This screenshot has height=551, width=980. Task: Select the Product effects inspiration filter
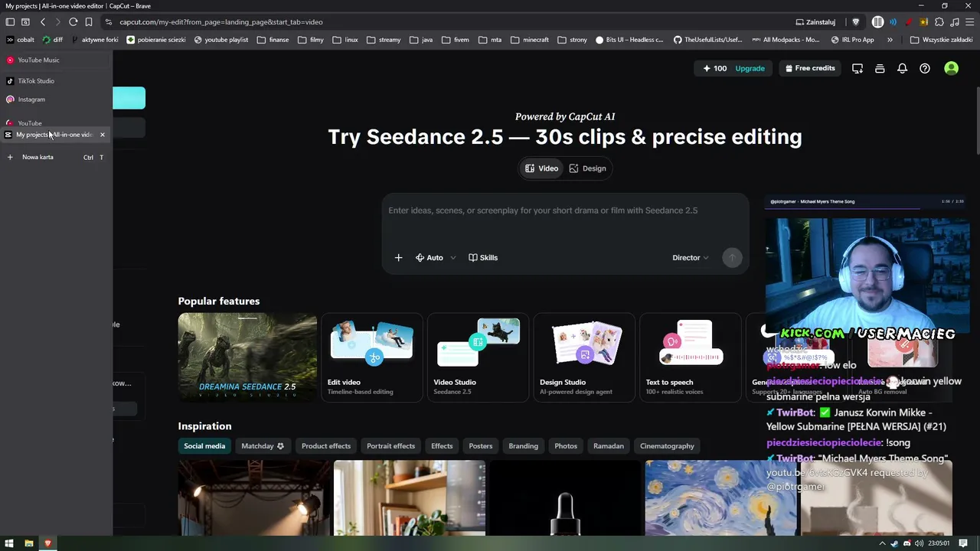326,446
